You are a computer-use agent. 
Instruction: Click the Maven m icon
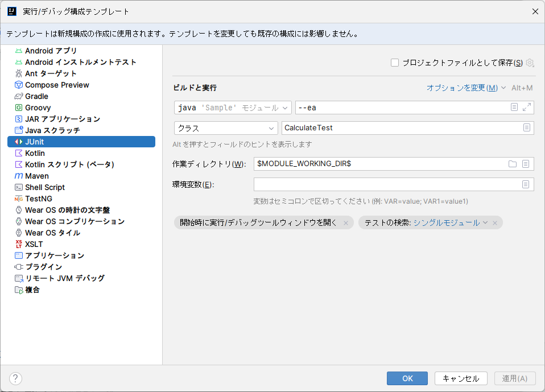coord(19,176)
